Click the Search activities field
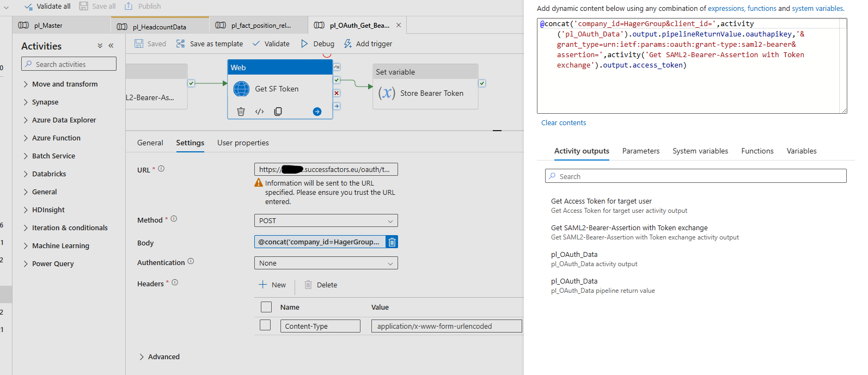This screenshot has height=375, width=868. tap(69, 64)
